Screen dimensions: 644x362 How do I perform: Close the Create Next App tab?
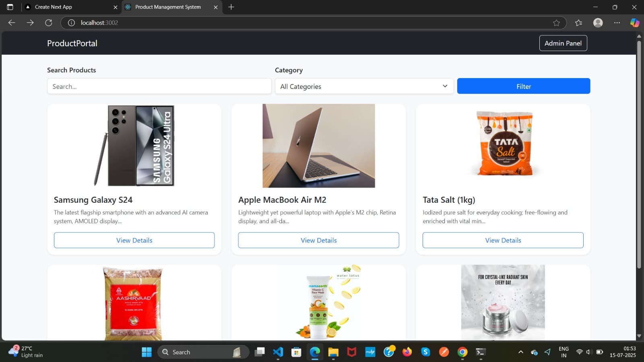(x=116, y=7)
